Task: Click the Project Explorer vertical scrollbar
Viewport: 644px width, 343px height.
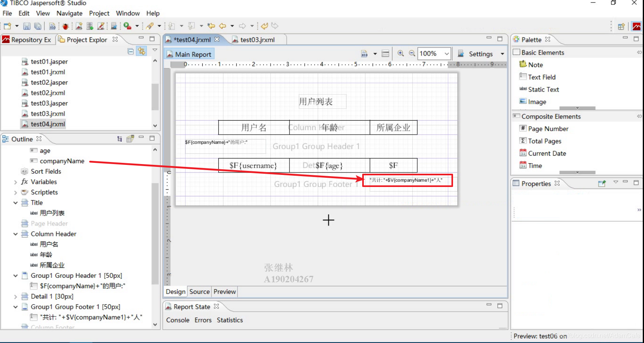Action: tap(155, 97)
